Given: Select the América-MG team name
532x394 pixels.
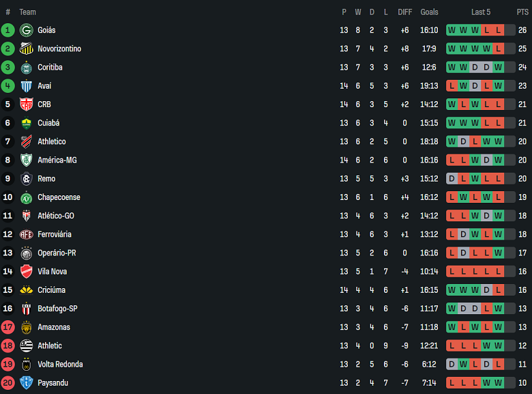Looking at the screenshot, I should coord(57,160).
